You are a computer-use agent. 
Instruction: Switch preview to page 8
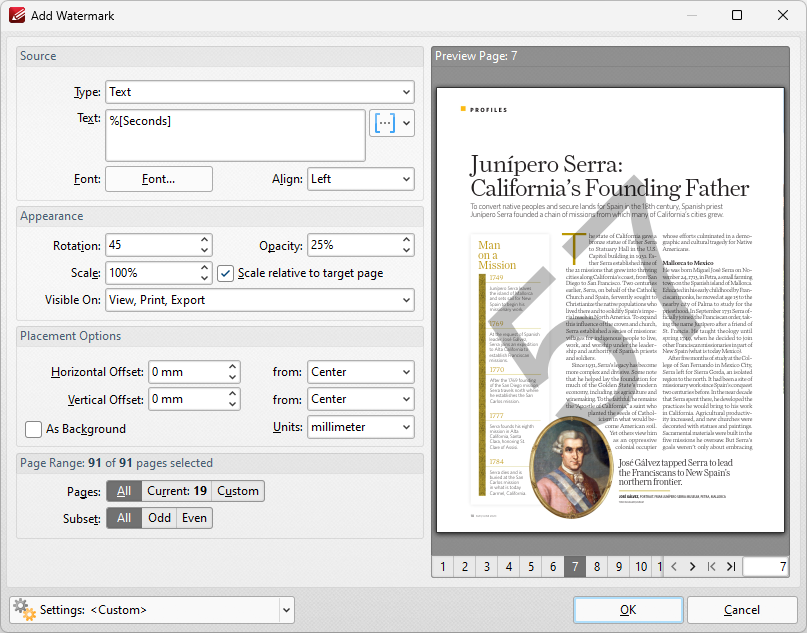tap(597, 567)
